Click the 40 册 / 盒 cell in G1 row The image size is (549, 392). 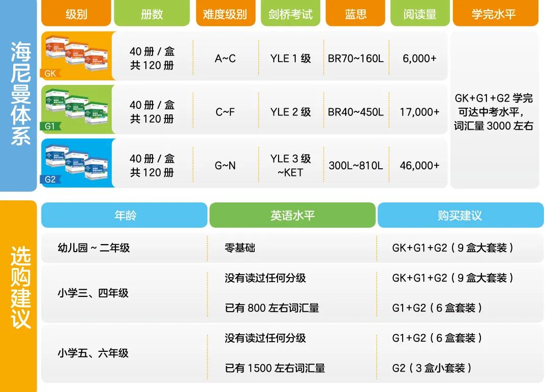152,112
